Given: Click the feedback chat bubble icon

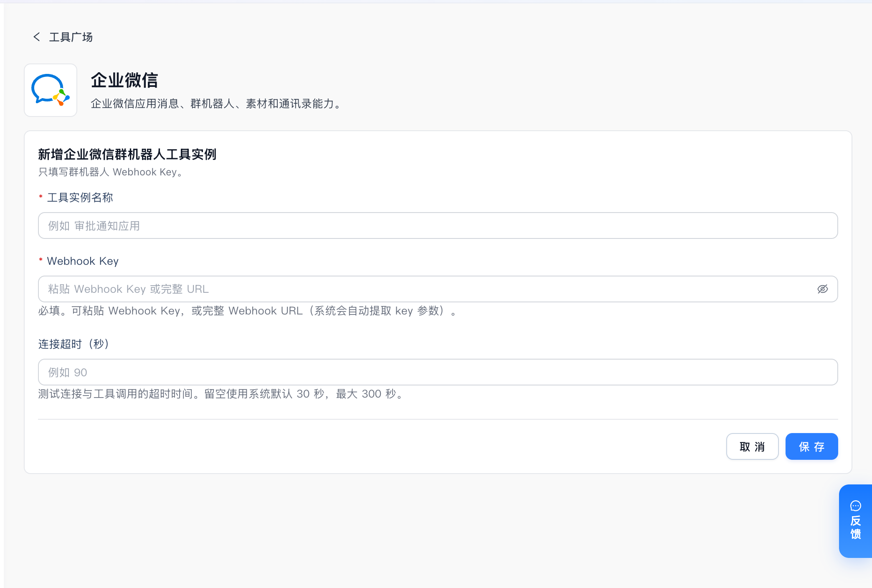Looking at the screenshot, I should click(855, 506).
